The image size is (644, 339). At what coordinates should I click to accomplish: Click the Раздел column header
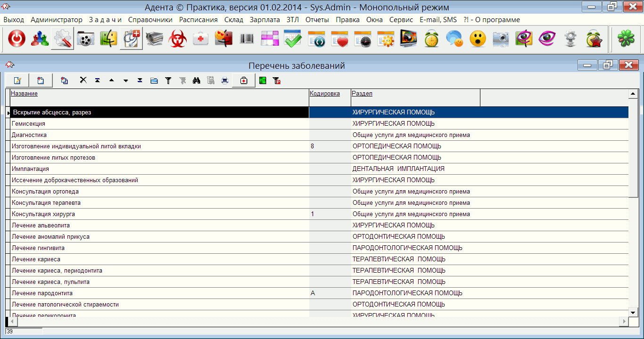[362, 94]
